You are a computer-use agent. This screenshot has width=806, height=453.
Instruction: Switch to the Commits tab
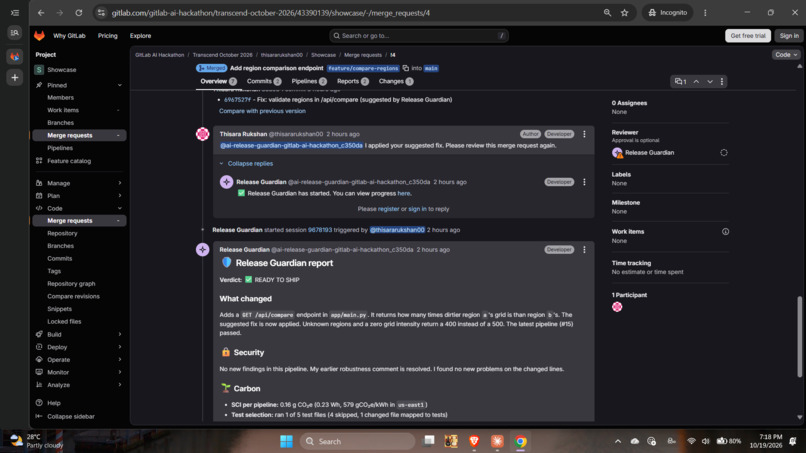264,81
